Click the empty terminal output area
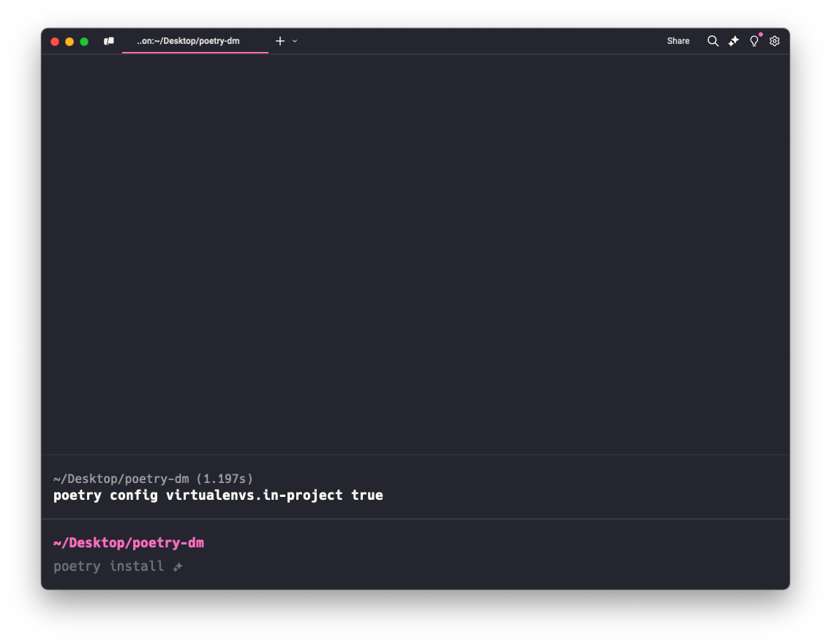 (x=415, y=249)
